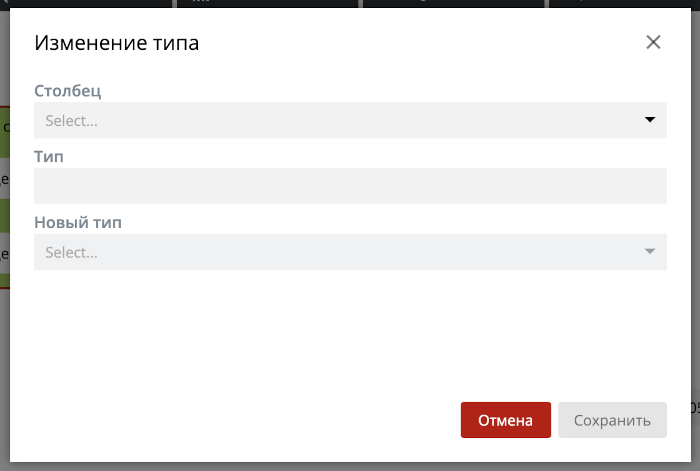
Task: Click the Select... placeholder under Новый тип
Action: (71, 252)
